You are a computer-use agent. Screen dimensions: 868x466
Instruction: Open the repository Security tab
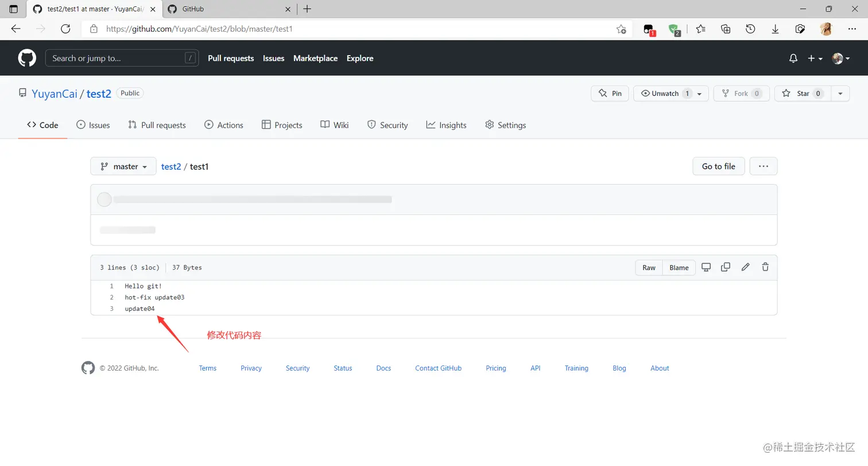[x=387, y=125]
